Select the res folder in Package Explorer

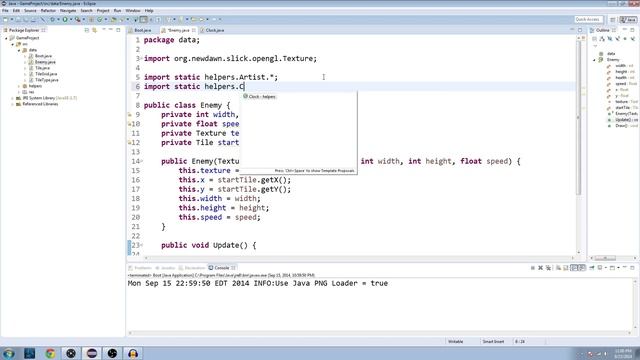[31, 92]
